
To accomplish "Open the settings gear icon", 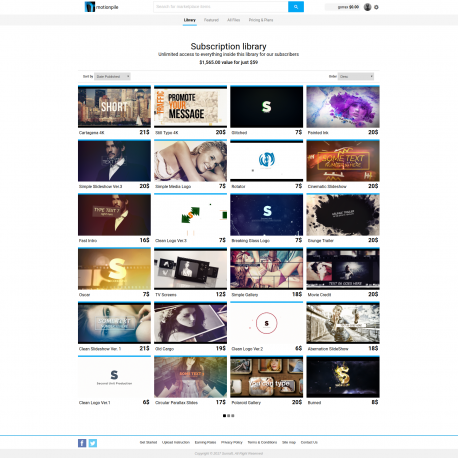I will pyautogui.click(x=376, y=7).
